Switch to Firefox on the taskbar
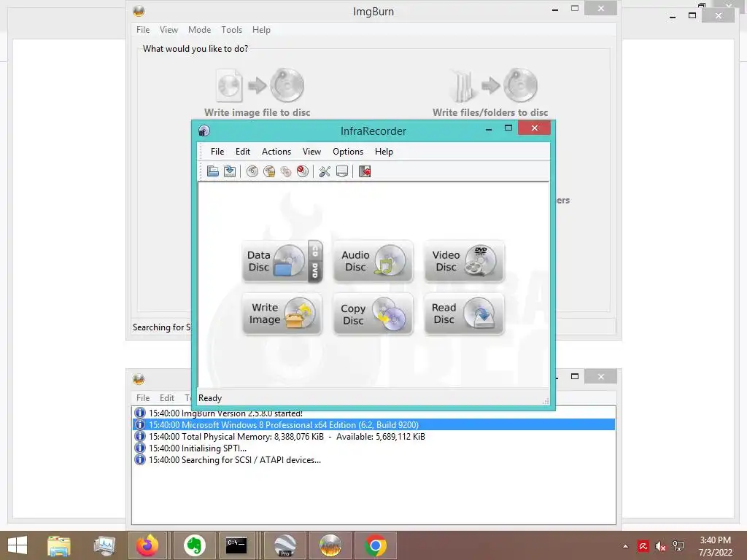 point(147,545)
